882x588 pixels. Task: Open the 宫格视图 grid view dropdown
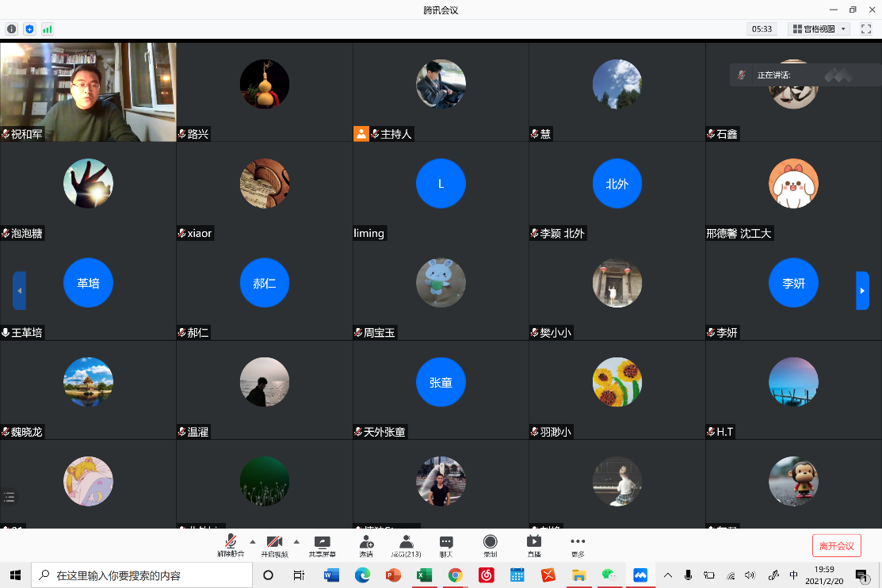[x=819, y=29]
